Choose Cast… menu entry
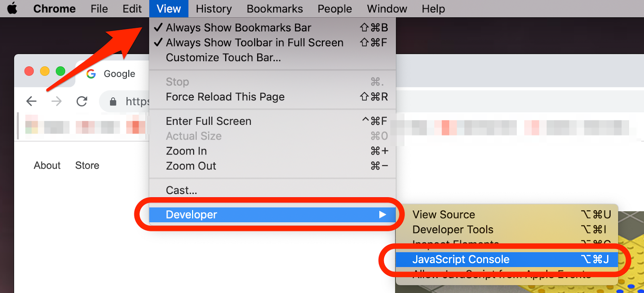Screen dimensions: 644x293 click(272, 190)
